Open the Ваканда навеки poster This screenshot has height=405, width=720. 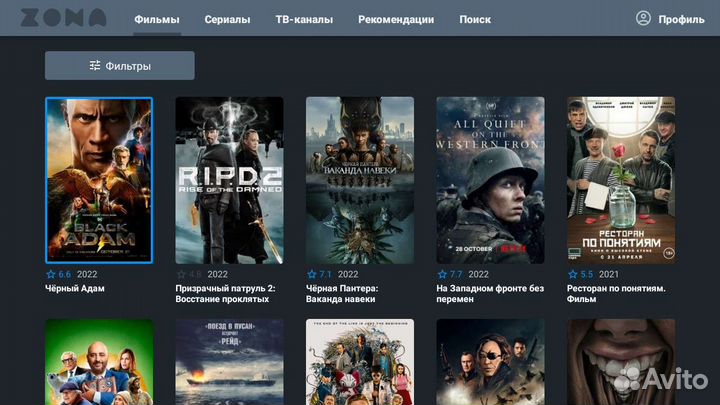(x=360, y=180)
